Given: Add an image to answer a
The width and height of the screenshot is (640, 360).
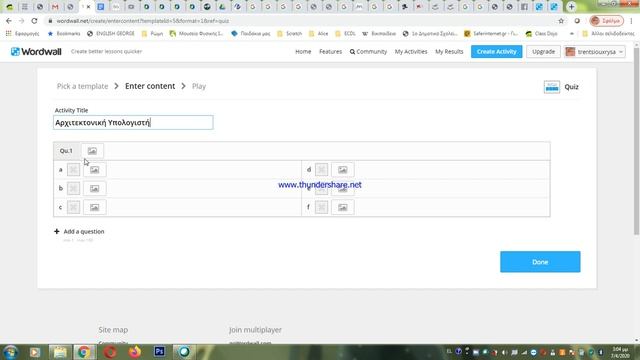Looking at the screenshot, I should [x=94, y=169].
